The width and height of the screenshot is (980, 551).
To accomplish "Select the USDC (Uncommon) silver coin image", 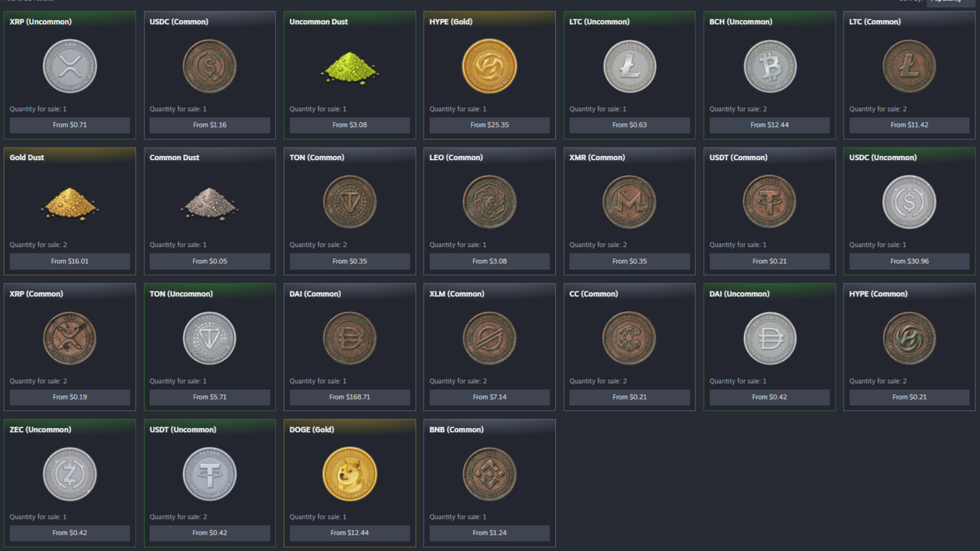I will point(910,202).
